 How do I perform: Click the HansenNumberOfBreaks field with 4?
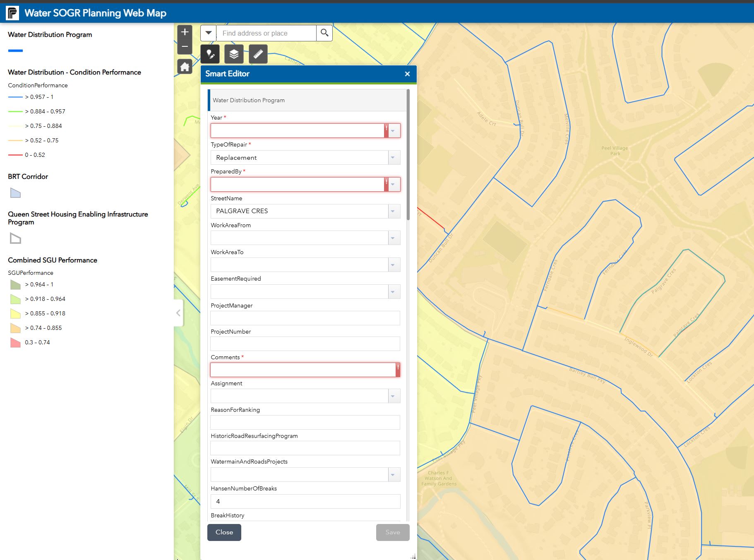(x=305, y=501)
